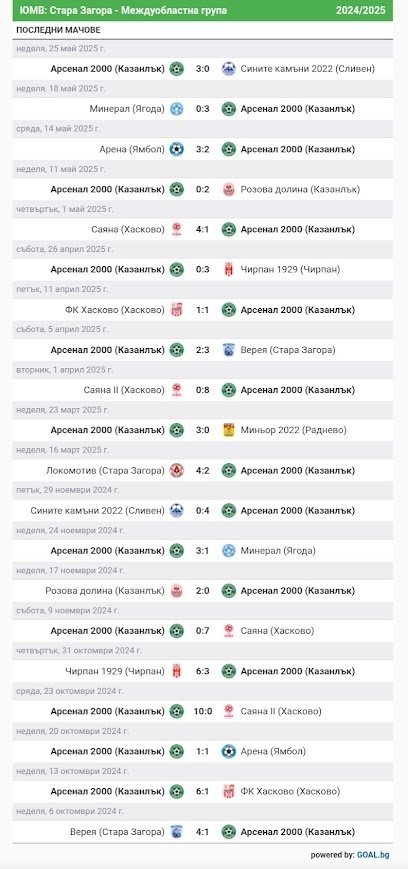Image resolution: width=408 pixels, height=869 pixels.
Task: Click Миньор 2022 (Раднево) yellow logo
Action: 228,430
